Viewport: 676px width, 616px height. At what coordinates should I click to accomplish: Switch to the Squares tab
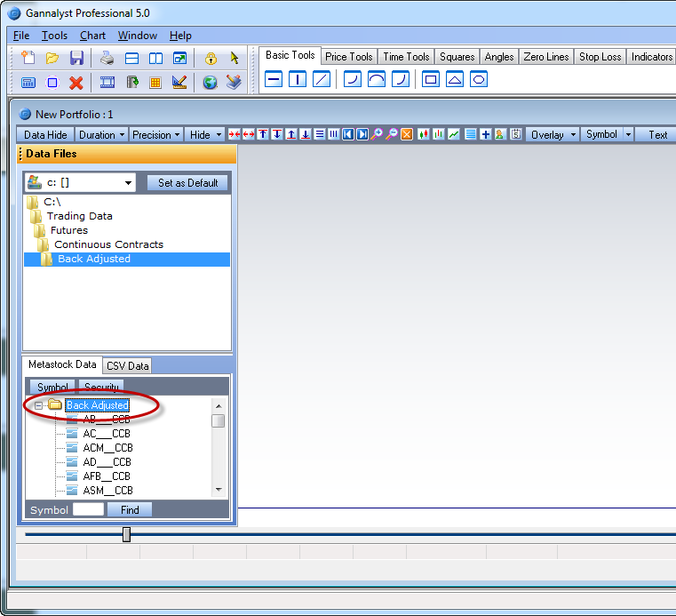click(457, 57)
